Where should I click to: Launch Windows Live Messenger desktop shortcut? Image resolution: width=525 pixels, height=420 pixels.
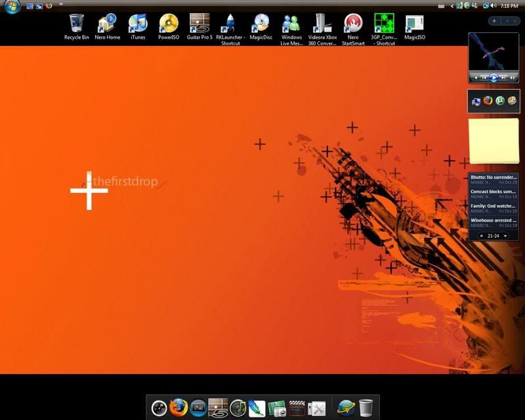pos(291,30)
